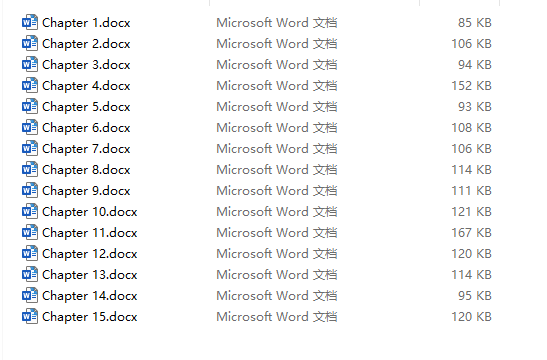Viewport: 547px width, 360px height.
Task: Select the file name Chapter 3.docx
Action: pos(86,65)
